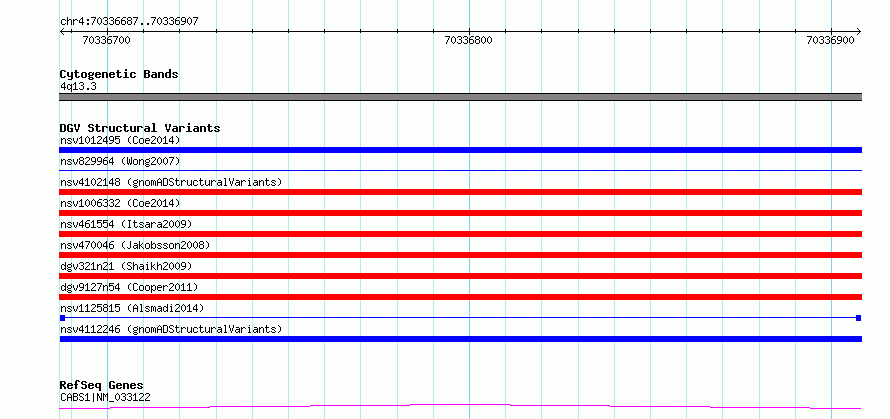Screen dimensions: 890x419
Task: Click the chr4:70336687..70336907 coordinate text
Action: pos(129,22)
